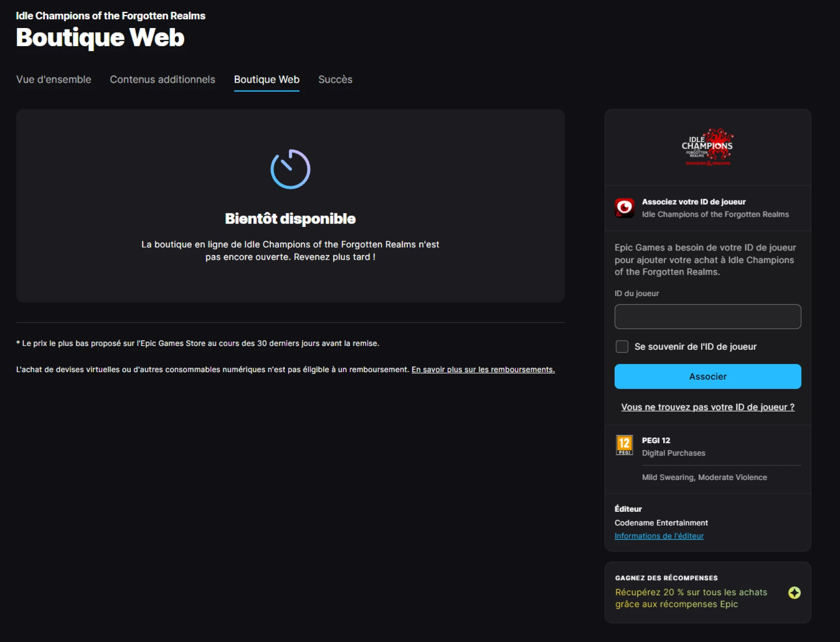Viewport: 840px width, 642px height.
Task: Open the Vous ne trouvez pas votre ID link
Action: (x=707, y=407)
